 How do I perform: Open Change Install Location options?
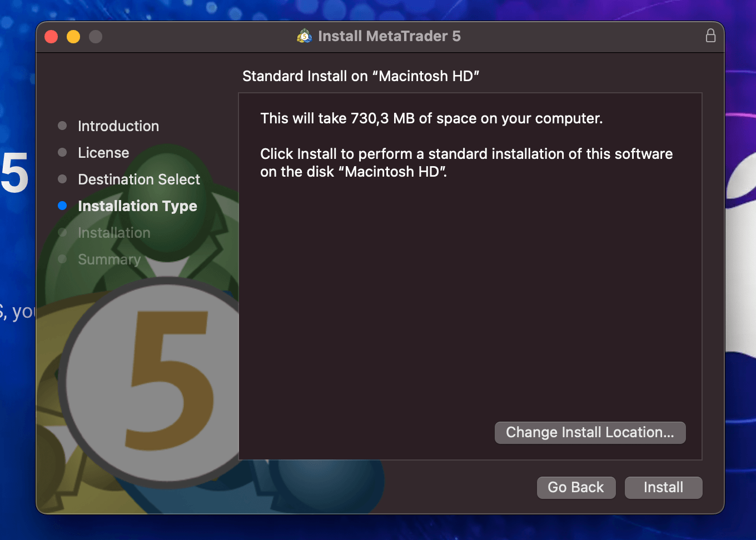(590, 432)
